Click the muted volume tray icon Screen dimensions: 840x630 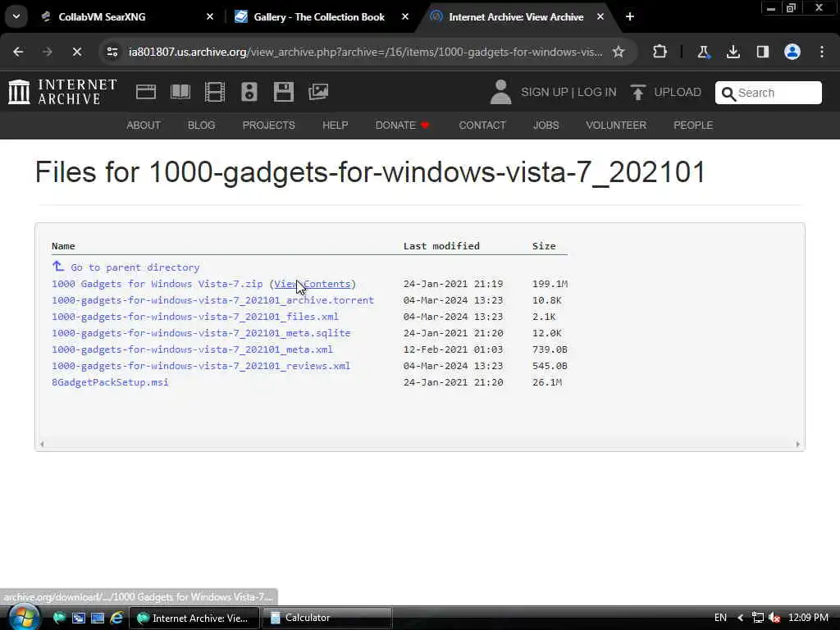tap(774, 618)
